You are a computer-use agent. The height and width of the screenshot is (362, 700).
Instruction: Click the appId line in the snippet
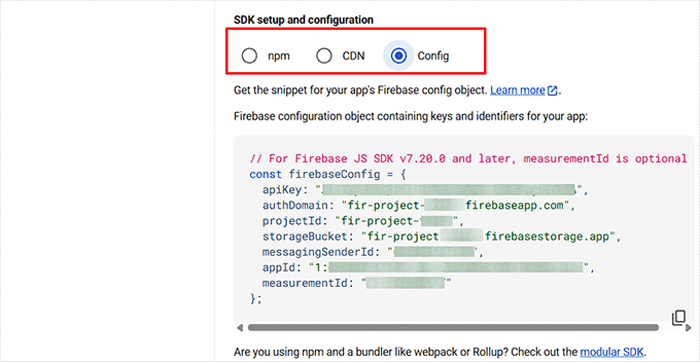(x=429, y=268)
